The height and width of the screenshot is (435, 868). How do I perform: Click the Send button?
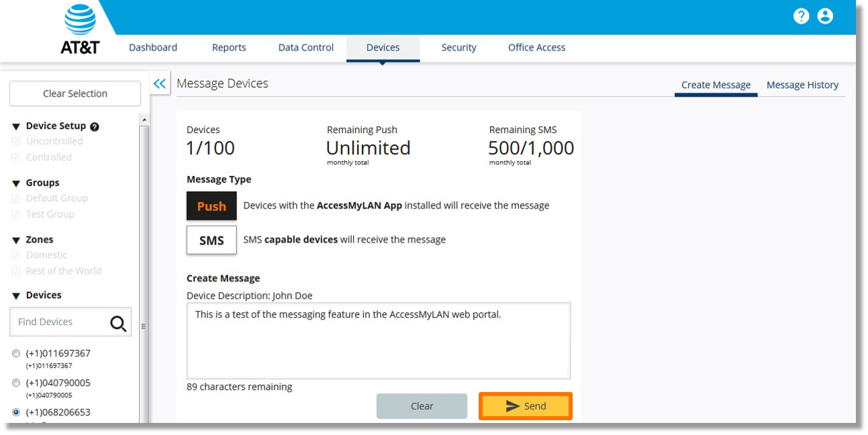point(525,406)
